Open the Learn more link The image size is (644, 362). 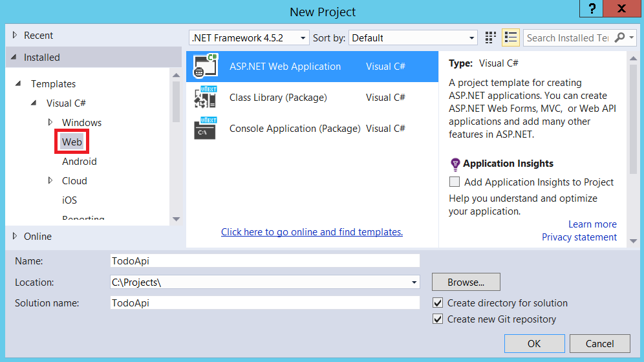pyautogui.click(x=592, y=224)
